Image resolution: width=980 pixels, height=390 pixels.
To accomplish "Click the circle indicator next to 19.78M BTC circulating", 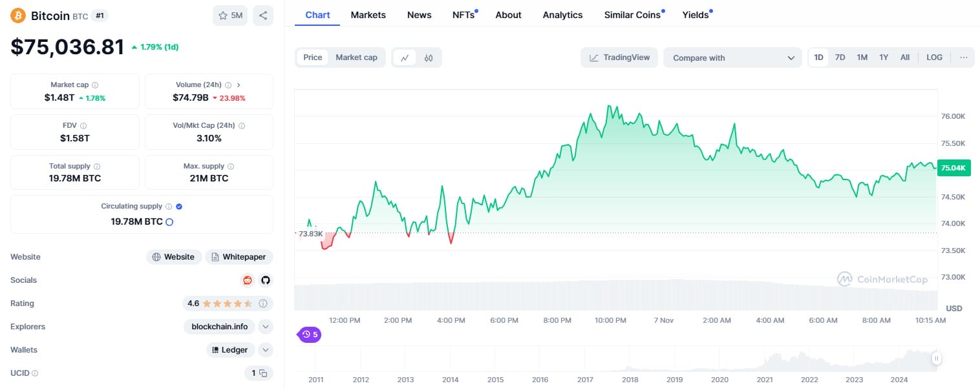I will coord(169,222).
